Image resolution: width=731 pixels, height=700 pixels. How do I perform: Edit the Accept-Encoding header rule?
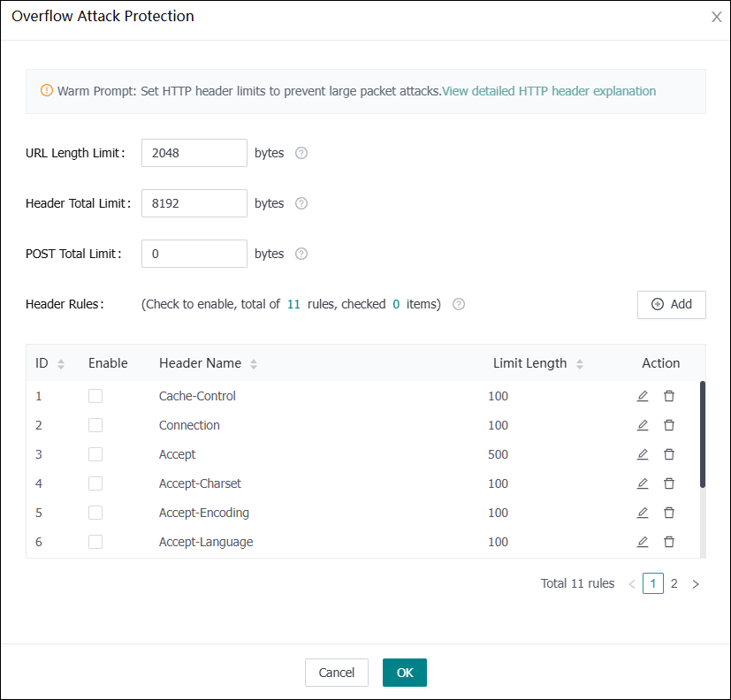[643, 513]
